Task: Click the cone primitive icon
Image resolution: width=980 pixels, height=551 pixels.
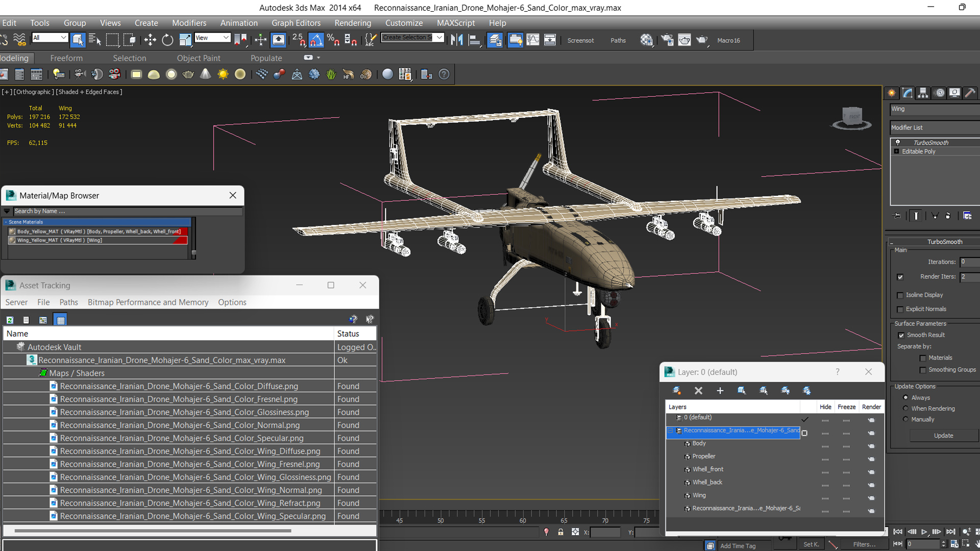Action: [x=205, y=74]
